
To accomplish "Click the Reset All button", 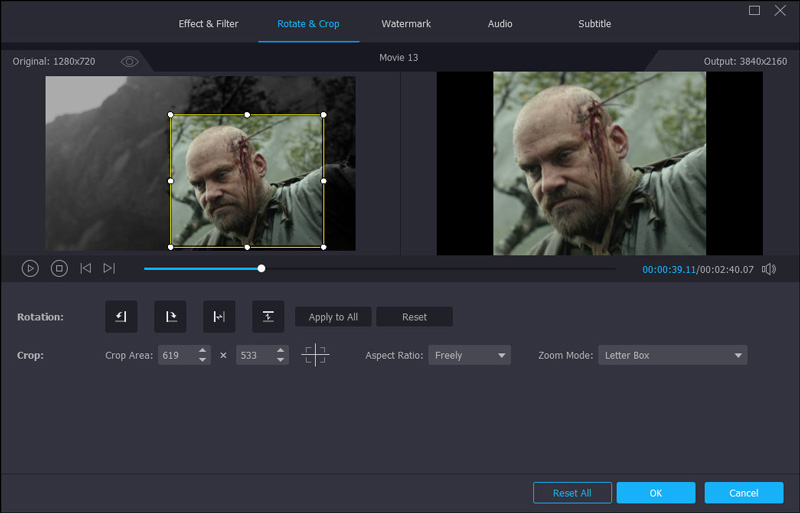I will [x=572, y=493].
